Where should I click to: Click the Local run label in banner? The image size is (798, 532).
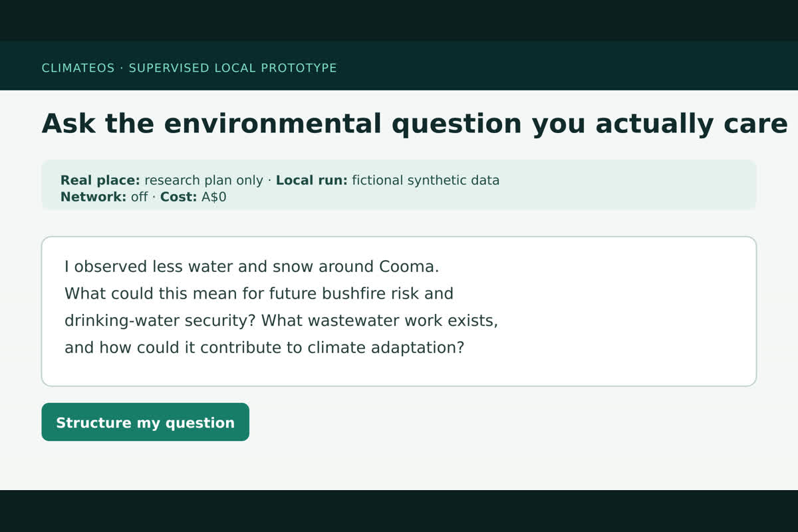(x=311, y=180)
